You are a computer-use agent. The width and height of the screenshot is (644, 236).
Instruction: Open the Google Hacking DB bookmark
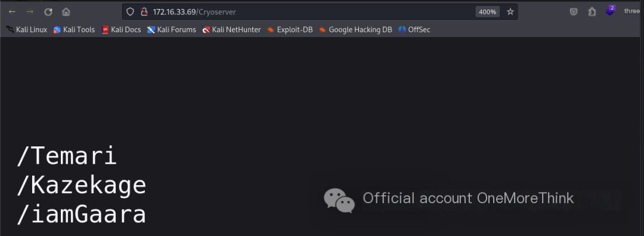355,30
